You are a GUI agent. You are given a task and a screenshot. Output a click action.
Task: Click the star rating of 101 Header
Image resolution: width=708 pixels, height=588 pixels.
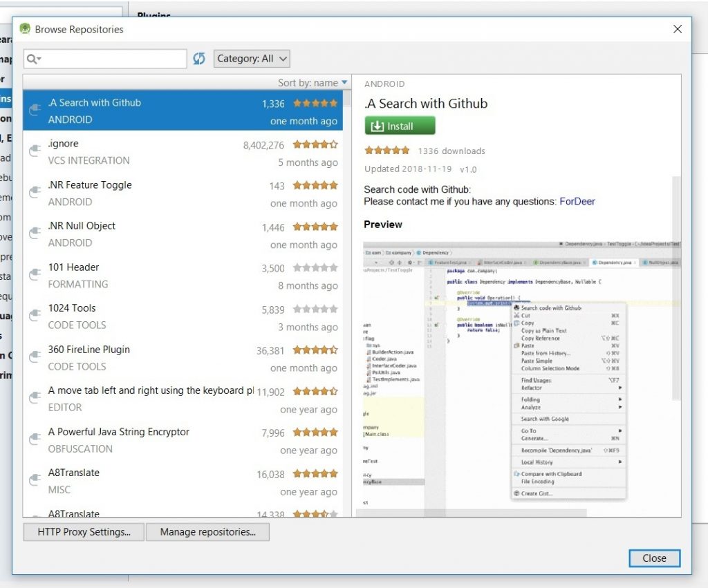(x=315, y=267)
